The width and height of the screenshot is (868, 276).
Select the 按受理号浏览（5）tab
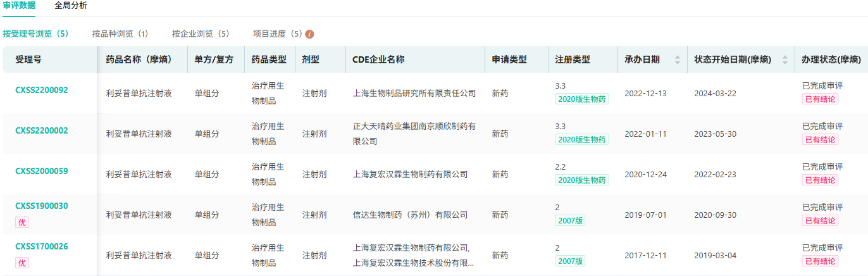[x=35, y=34]
